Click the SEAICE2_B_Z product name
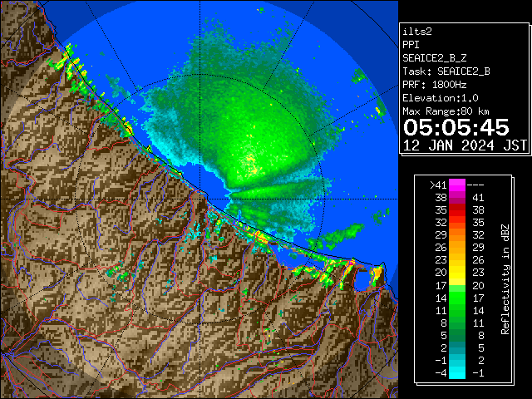This screenshot has width=532, height=399. click(x=434, y=58)
